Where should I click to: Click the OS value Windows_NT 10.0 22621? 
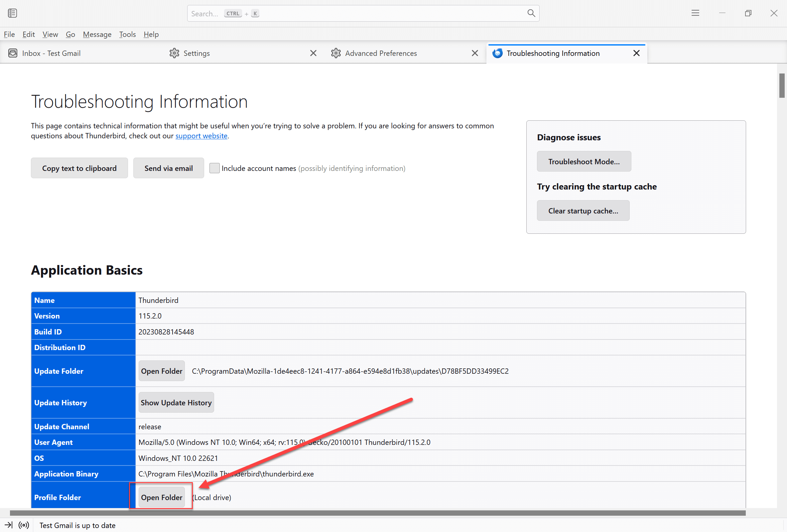pyautogui.click(x=178, y=458)
